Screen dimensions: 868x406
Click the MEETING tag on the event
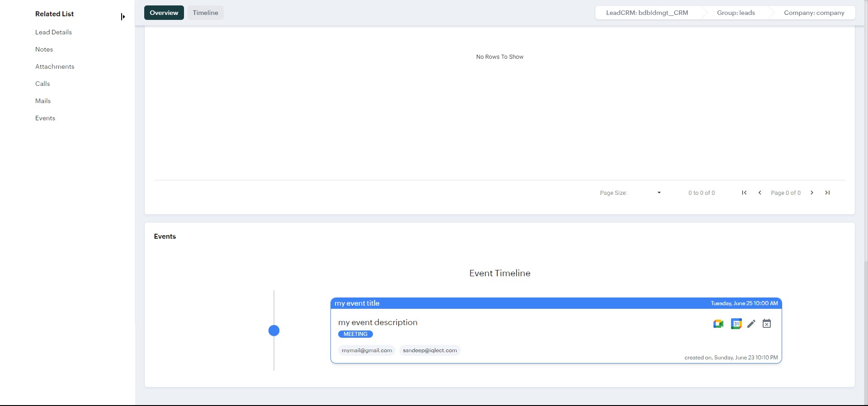(355, 334)
